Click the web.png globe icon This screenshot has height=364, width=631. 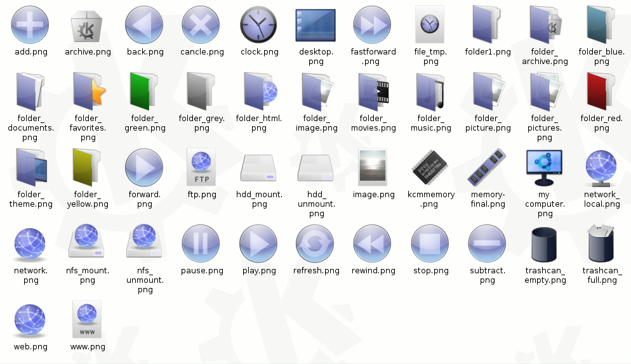(x=30, y=321)
